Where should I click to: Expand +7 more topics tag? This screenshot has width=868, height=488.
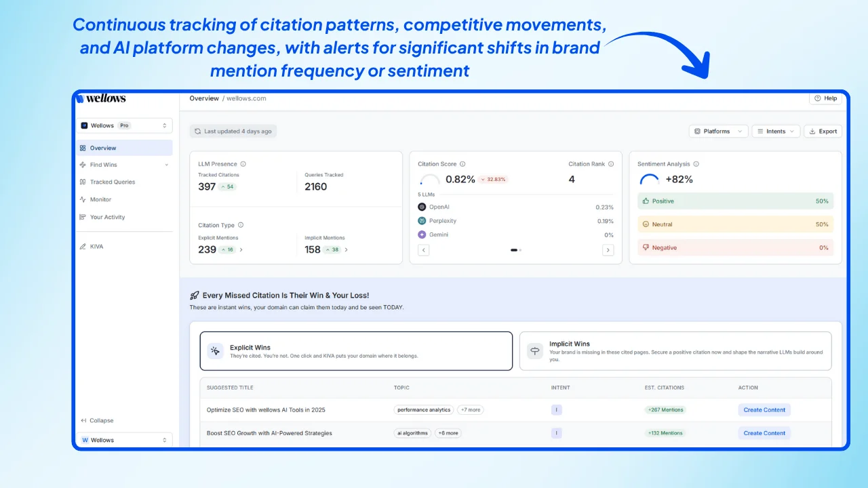(470, 410)
